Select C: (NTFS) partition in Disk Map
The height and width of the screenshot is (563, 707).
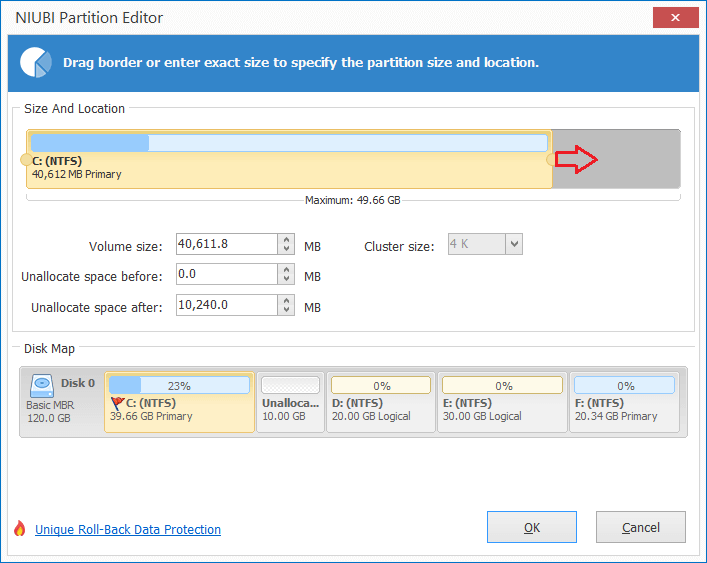179,402
